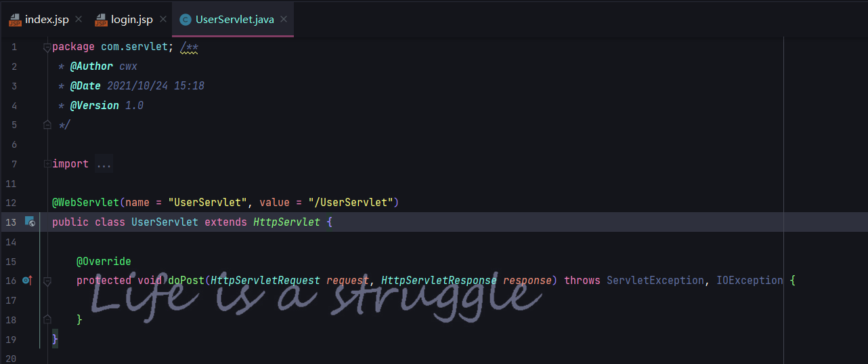Click the doPost method name
Viewport: 868px width, 364px height.
pyautogui.click(x=186, y=280)
